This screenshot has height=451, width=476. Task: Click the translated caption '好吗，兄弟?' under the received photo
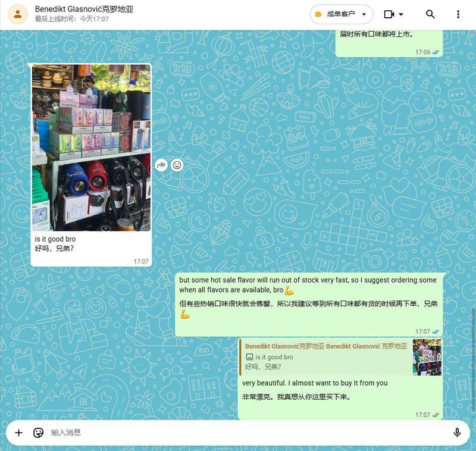pyautogui.click(x=54, y=249)
